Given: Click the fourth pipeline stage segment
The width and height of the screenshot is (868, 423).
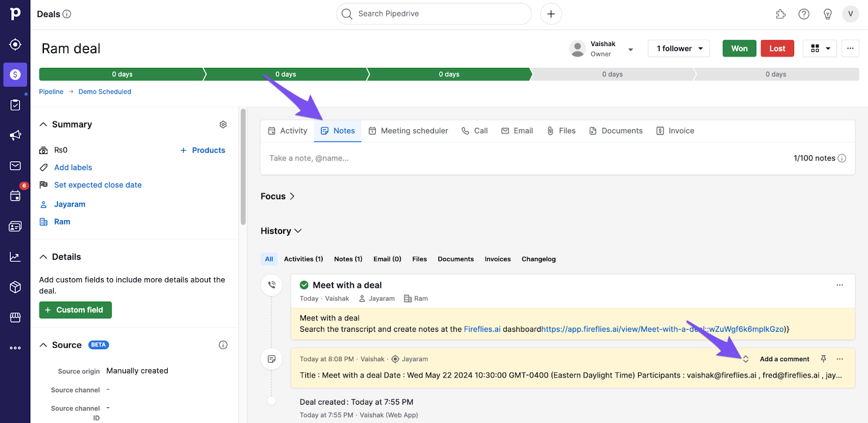Looking at the screenshot, I should 612,74.
